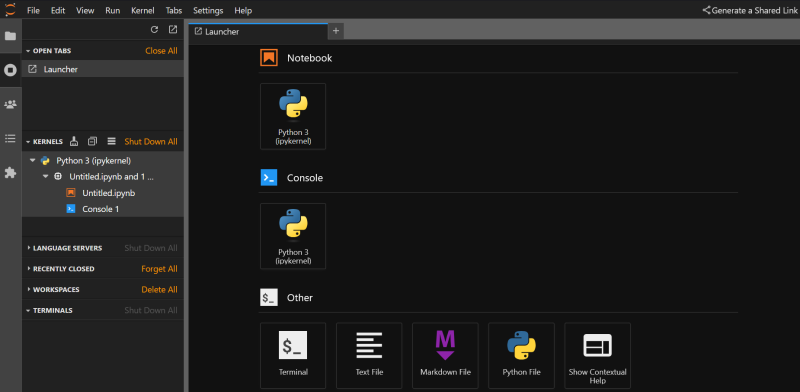Click the open-in-new icon beside refresh
Screen dimensions: 800x392
173,30
